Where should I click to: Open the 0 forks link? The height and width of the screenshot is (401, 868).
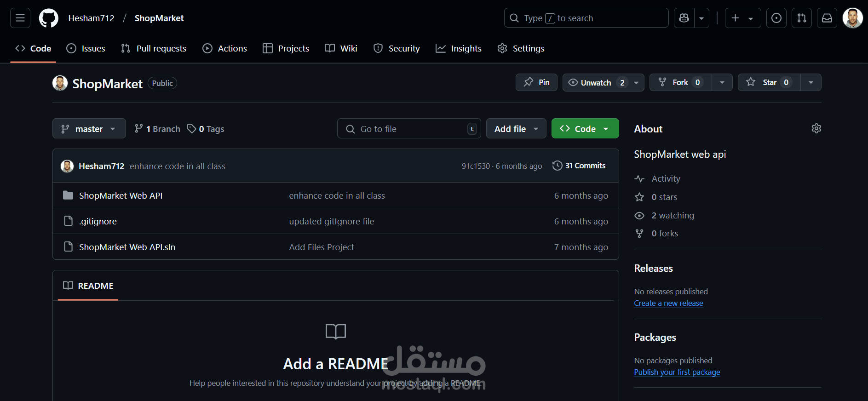pyautogui.click(x=665, y=233)
